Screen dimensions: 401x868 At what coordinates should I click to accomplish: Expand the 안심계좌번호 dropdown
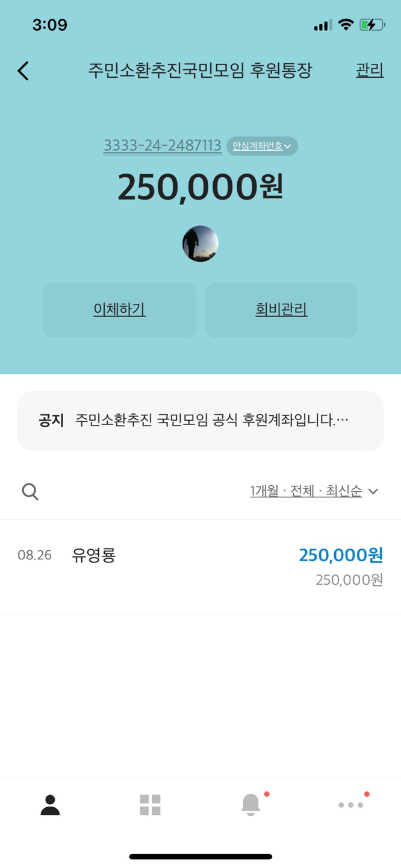pyautogui.click(x=262, y=146)
